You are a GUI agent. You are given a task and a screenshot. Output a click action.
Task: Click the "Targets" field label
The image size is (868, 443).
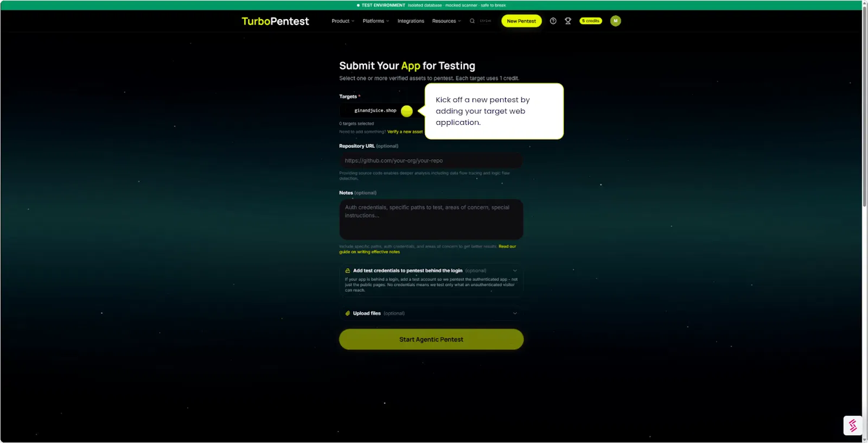coord(348,97)
